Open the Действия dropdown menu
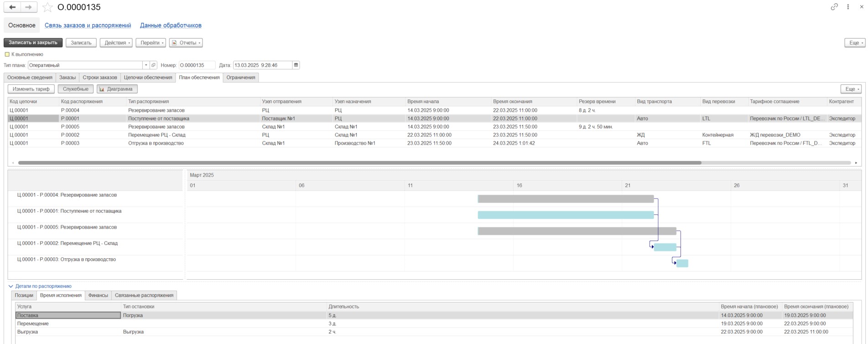The image size is (868, 344). pyautogui.click(x=116, y=43)
